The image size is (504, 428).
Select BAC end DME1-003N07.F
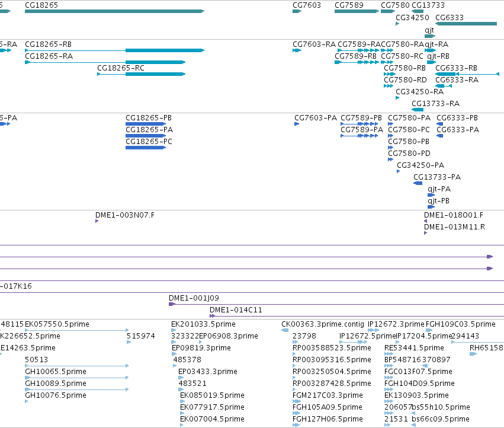point(125,215)
